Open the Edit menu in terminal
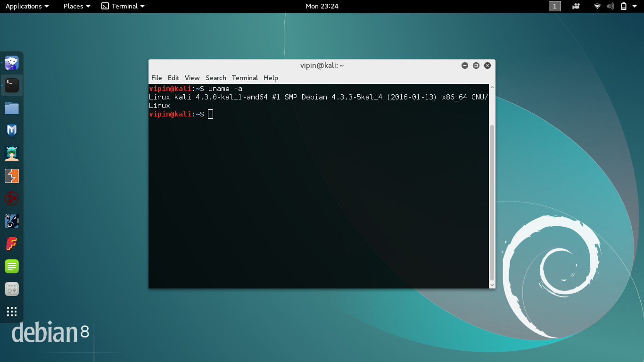The image size is (644, 362). pos(173,78)
